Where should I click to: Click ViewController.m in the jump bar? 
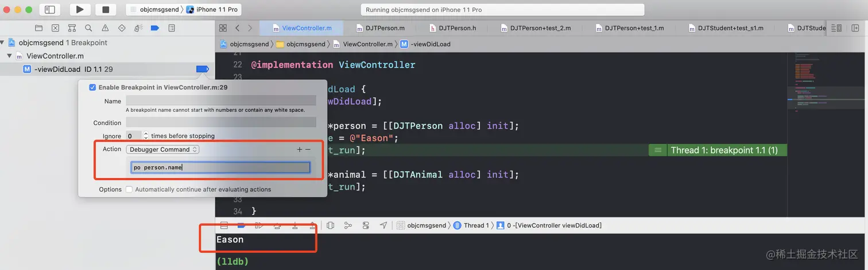point(362,44)
